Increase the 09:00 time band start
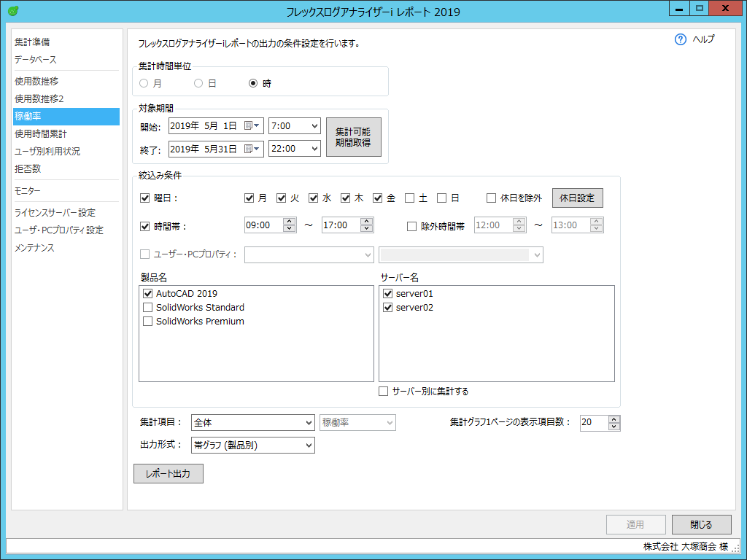 pyautogui.click(x=289, y=222)
